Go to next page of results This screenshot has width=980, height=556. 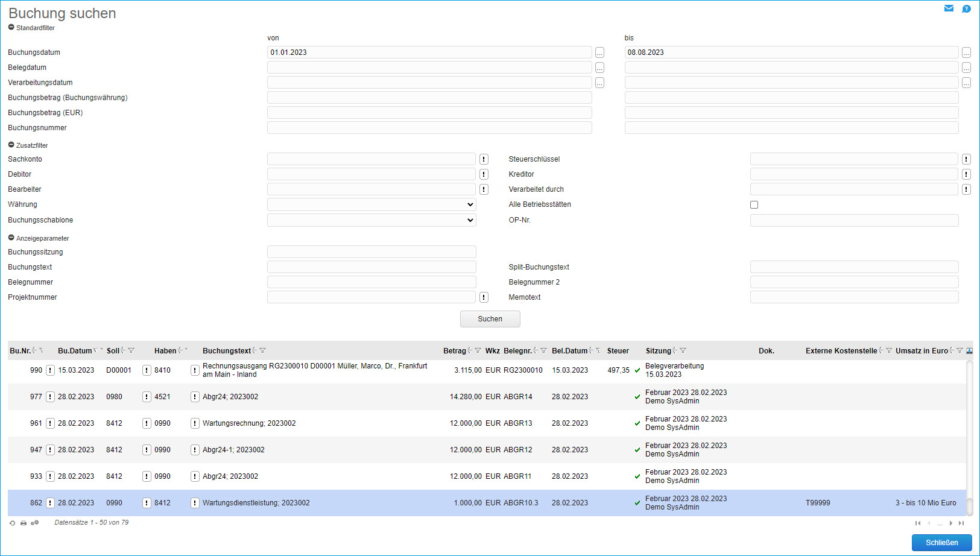pos(951,523)
